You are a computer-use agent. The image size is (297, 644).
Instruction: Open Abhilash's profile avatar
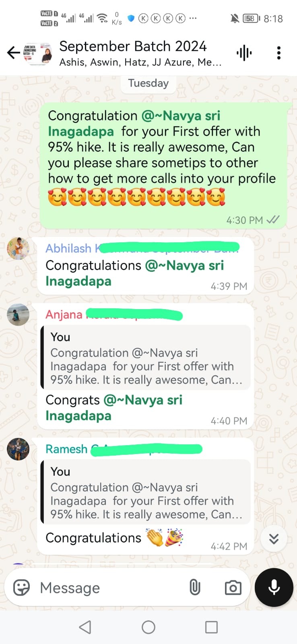(x=18, y=248)
